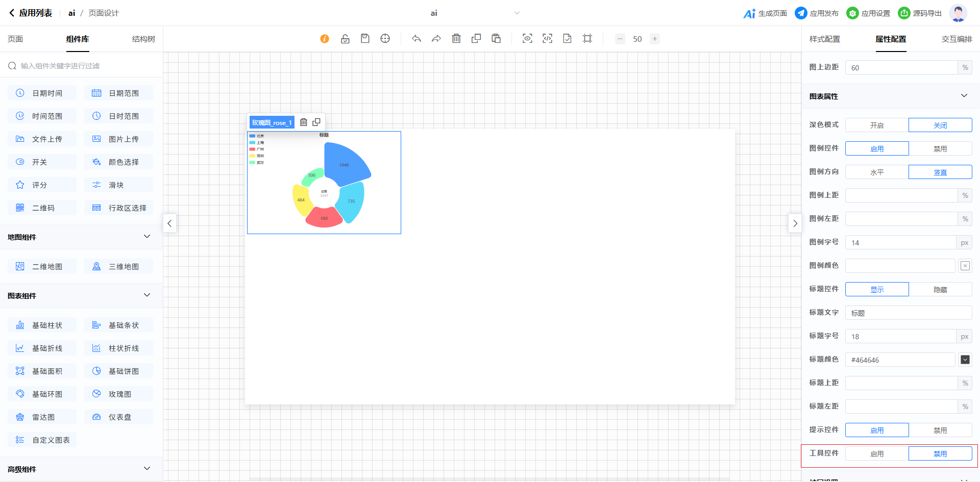Switch to the 样式配置 tab
The height and width of the screenshot is (482, 980).
point(824,39)
